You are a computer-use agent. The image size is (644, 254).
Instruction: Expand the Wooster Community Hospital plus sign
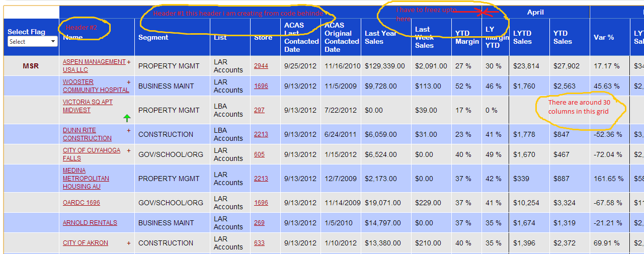[128, 82]
